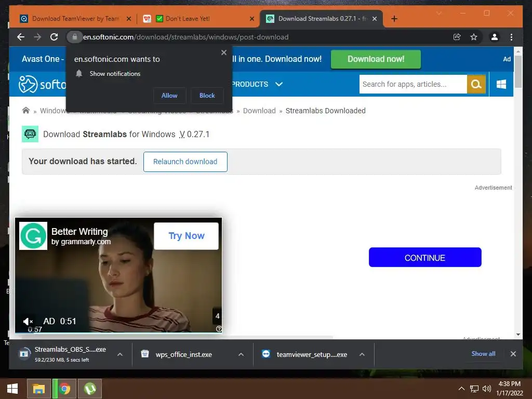
Task: Click the blue CONTINUE button
Action: [x=425, y=258]
